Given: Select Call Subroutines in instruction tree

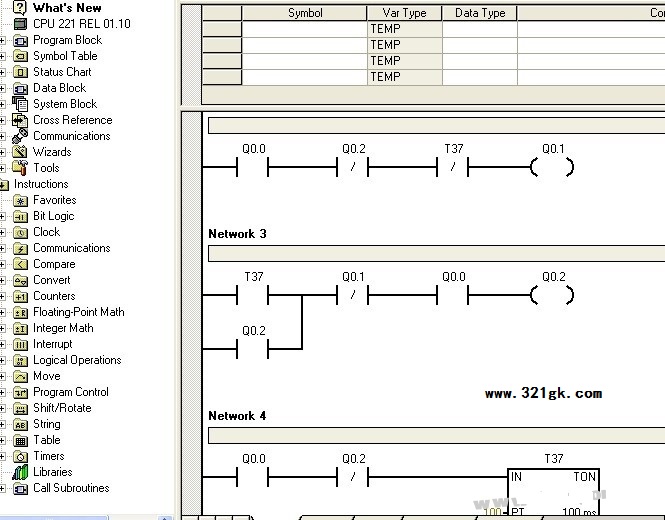Looking at the screenshot, I should click(x=70, y=488).
